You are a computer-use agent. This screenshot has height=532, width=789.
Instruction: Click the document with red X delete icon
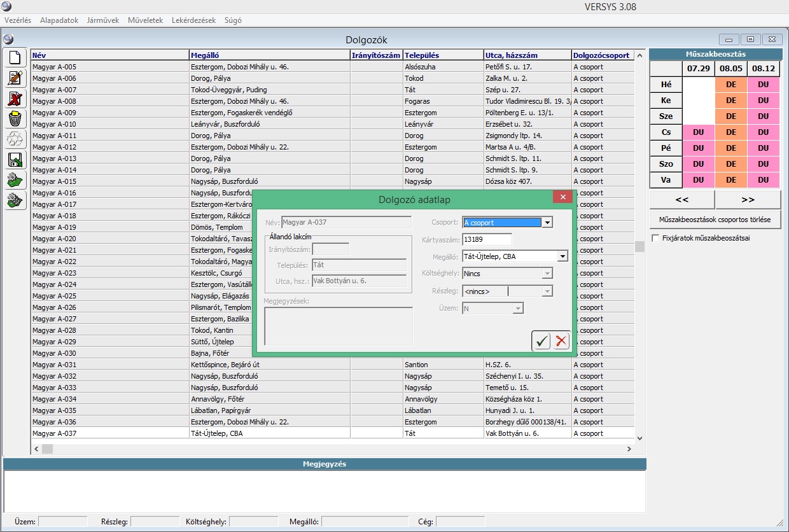pyautogui.click(x=16, y=98)
